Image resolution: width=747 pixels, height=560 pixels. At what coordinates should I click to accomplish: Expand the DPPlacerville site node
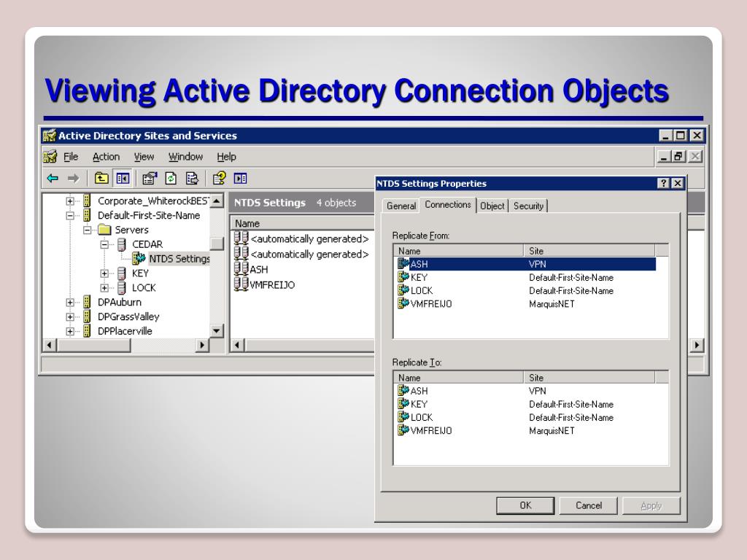click(70, 332)
